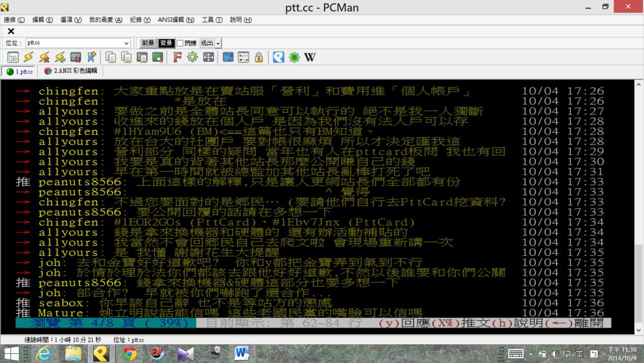The width and height of the screenshot is (644, 363).
Task: Click the search screen icon with magnifier
Action: (x=157, y=57)
